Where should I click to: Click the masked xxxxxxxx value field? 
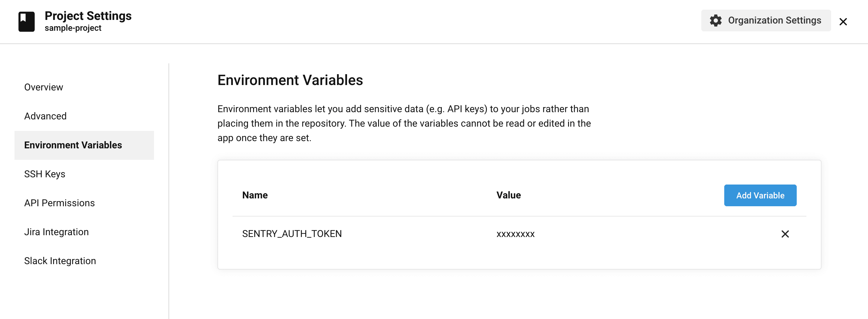tap(515, 234)
